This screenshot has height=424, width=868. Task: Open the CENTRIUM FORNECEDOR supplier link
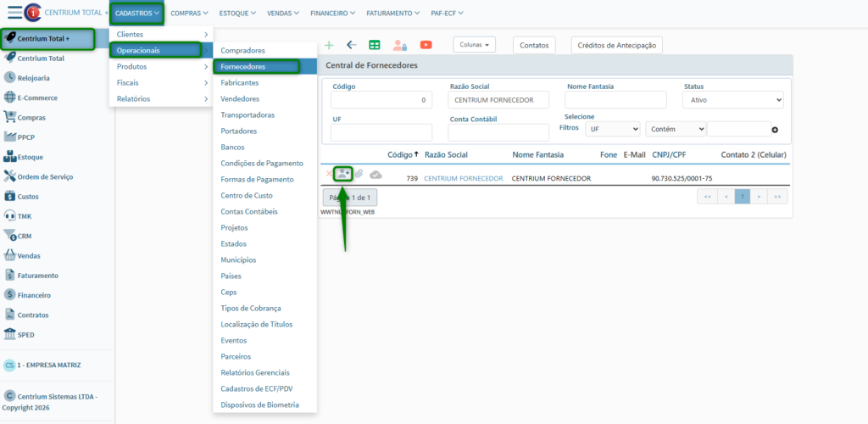pos(463,179)
